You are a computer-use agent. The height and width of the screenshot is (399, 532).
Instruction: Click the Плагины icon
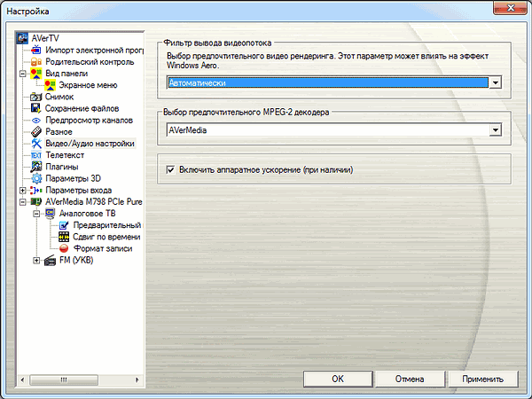[x=36, y=167]
